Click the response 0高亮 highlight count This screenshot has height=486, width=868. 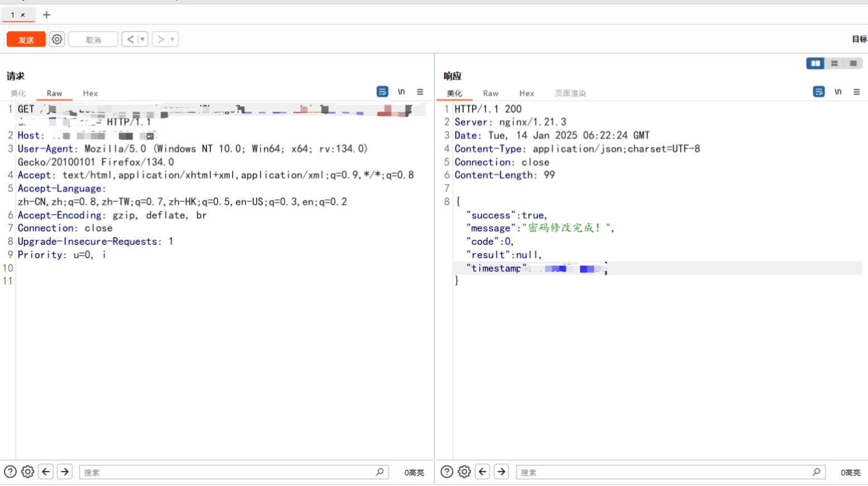pos(851,473)
